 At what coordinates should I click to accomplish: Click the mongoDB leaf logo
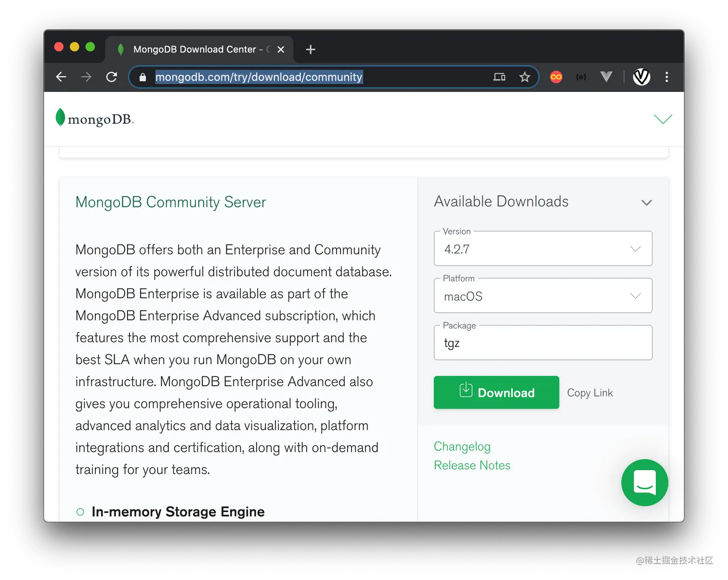coord(94,118)
